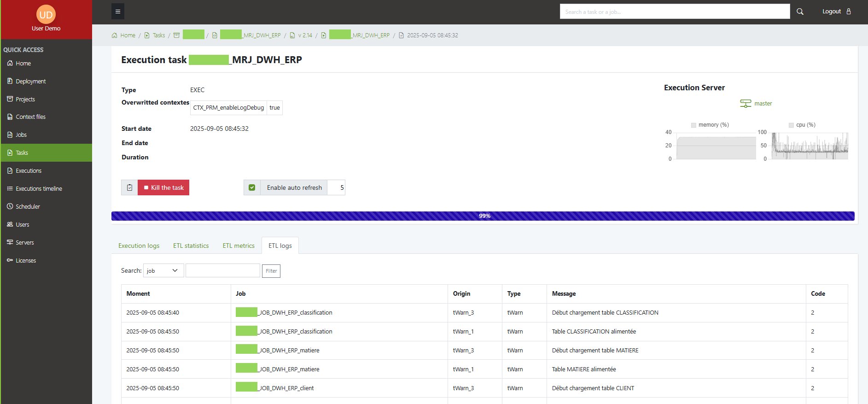Click the breadcrumb execution date file icon
The width and height of the screenshot is (868, 404).
pos(401,35)
